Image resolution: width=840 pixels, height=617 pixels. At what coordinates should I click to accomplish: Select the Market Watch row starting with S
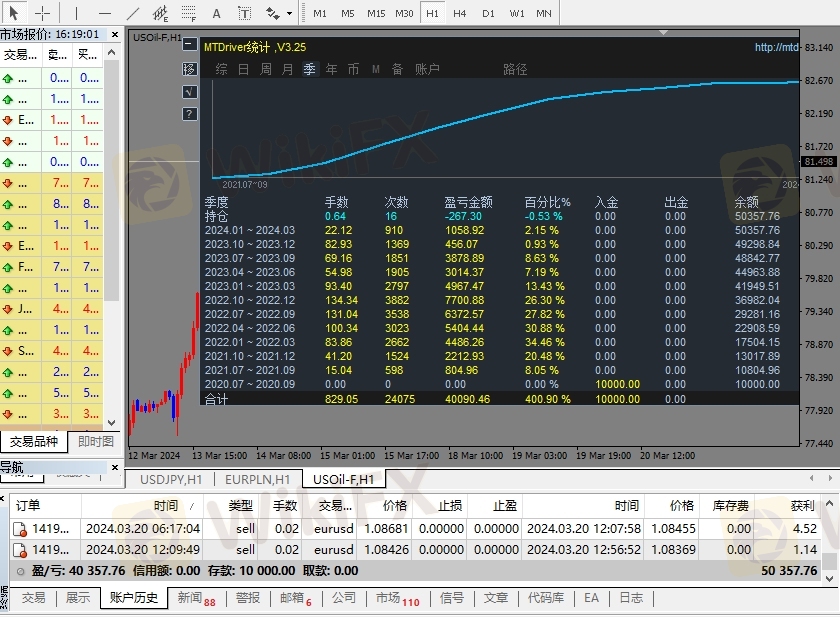51,351
